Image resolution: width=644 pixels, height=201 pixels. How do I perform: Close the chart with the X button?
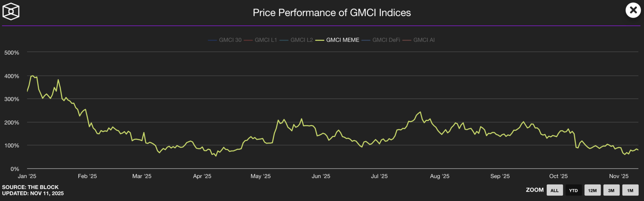click(633, 10)
